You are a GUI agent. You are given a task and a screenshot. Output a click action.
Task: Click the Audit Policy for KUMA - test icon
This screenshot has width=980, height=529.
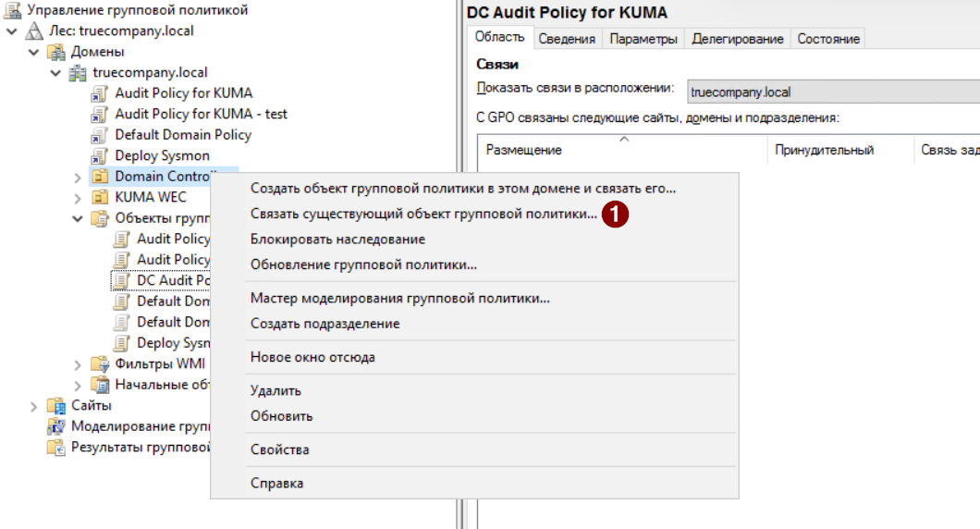pos(99,115)
